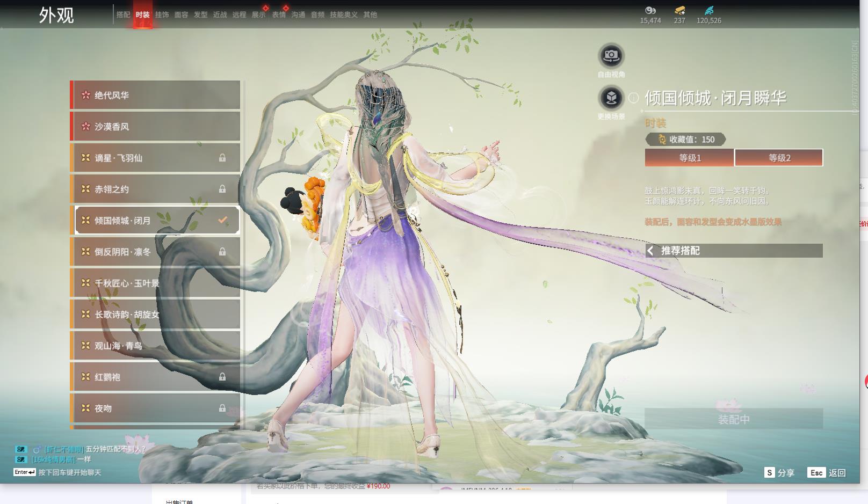This screenshot has width=868, height=504.
Task: Switch to the 发型 tab
Action: click(x=200, y=14)
